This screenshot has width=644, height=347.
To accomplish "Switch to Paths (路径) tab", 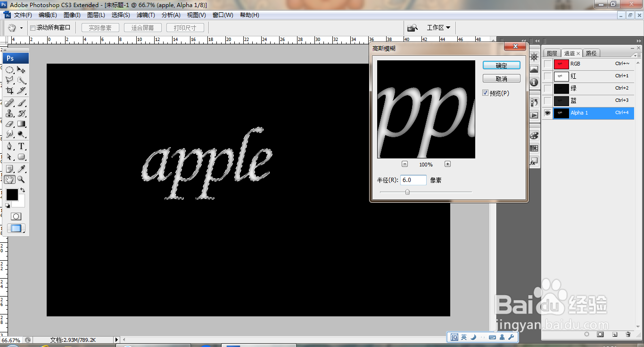I will point(591,53).
